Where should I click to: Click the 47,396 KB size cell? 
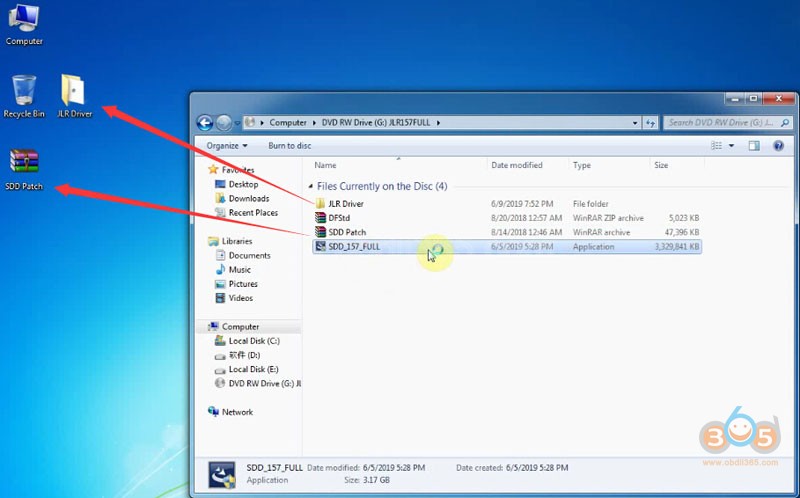pos(682,232)
